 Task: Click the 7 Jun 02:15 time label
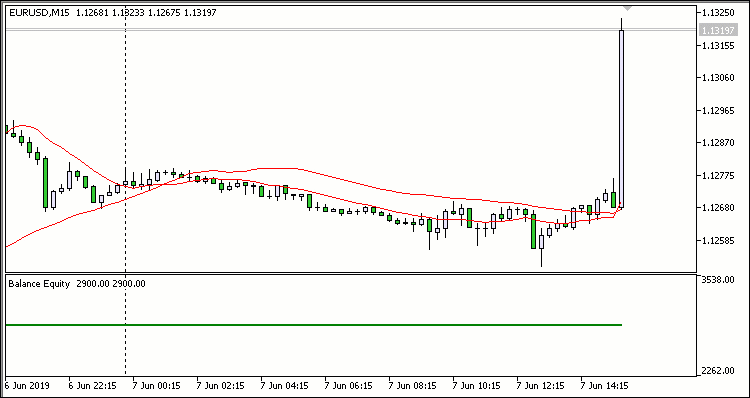pos(221,385)
